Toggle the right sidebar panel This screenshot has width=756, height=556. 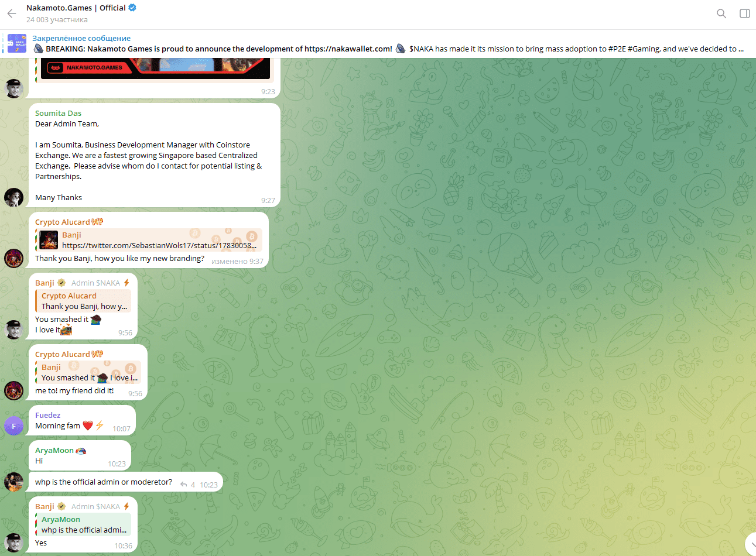click(x=745, y=13)
